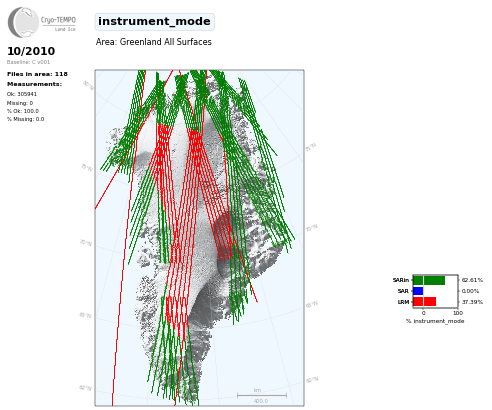Click the 62.61% SARin percentage value
Viewport: 492px width, 410px height.
click(472, 280)
